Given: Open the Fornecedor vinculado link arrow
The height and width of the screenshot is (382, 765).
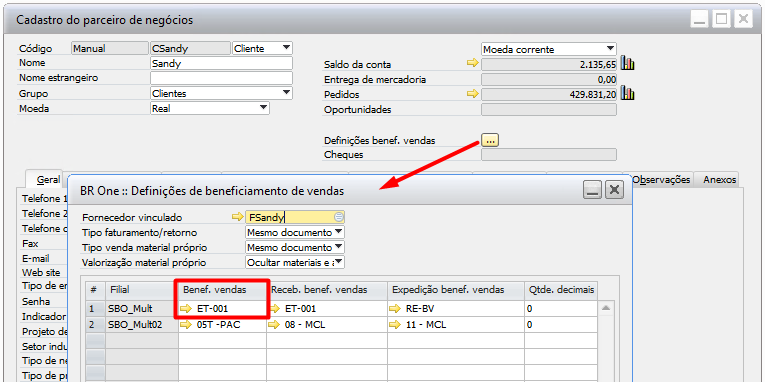Looking at the screenshot, I should 238,217.
